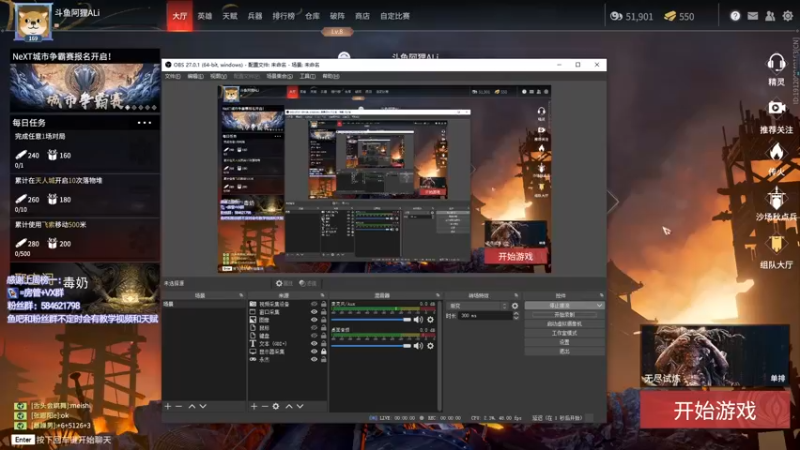The width and height of the screenshot is (800, 450).
Task: Switch to the 商店 tab in game
Action: [x=362, y=16]
